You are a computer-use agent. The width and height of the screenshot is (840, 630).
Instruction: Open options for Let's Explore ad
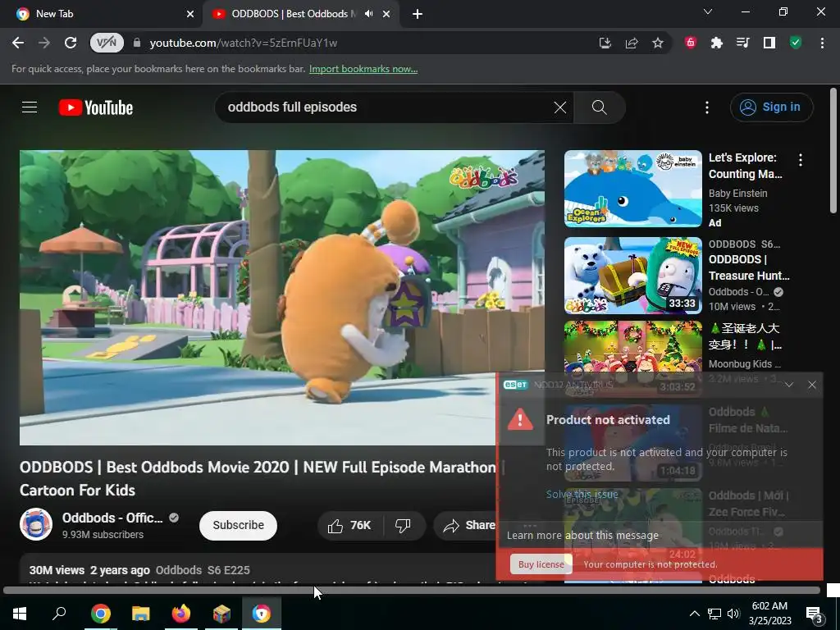801,160
